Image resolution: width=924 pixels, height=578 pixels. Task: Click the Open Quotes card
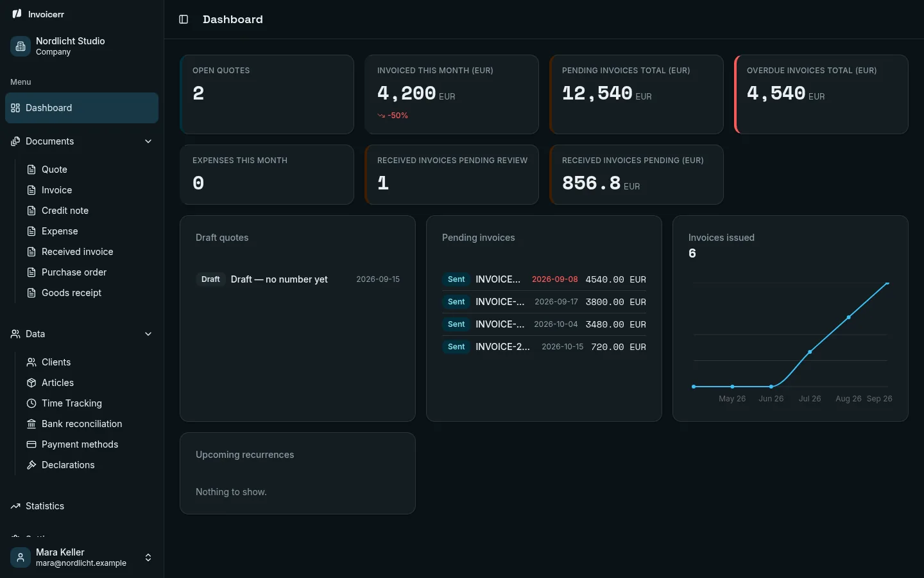(x=267, y=94)
